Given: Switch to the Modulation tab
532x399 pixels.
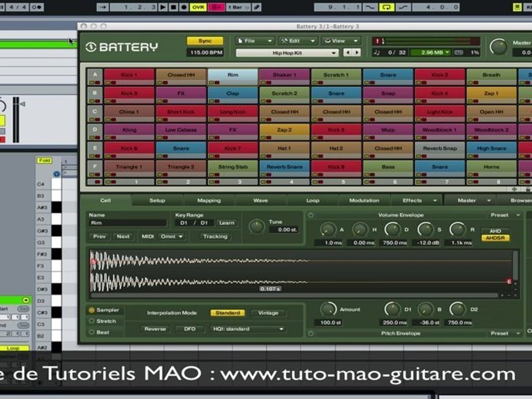Looking at the screenshot, I should point(364,201).
